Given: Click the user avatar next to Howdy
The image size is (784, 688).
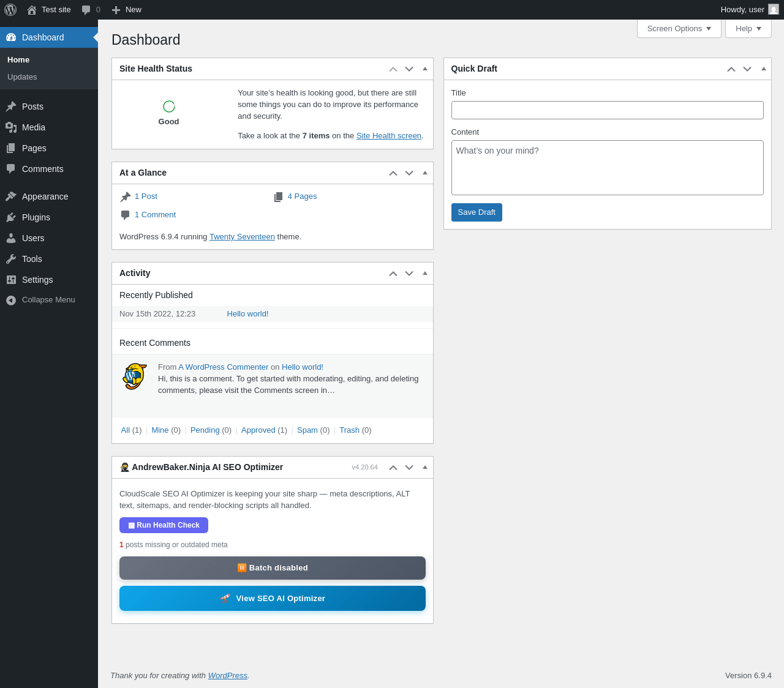Looking at the screenshot, I should point(774,9).
